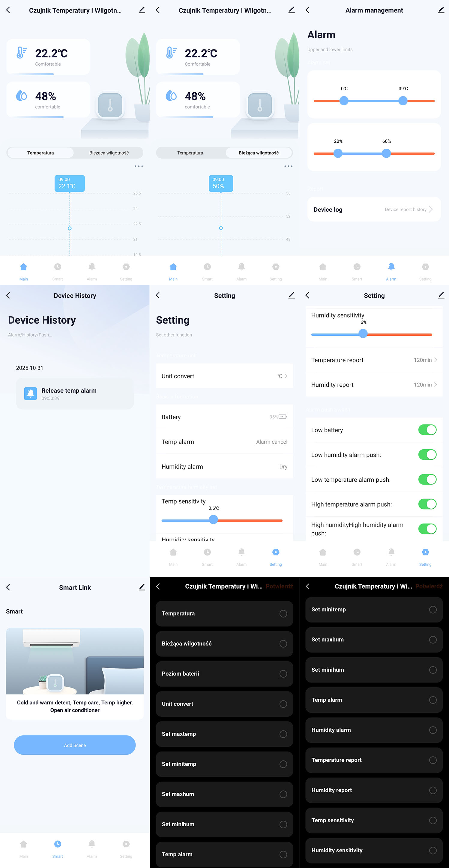Tap battery icon next to 35%

pos(283,417)
